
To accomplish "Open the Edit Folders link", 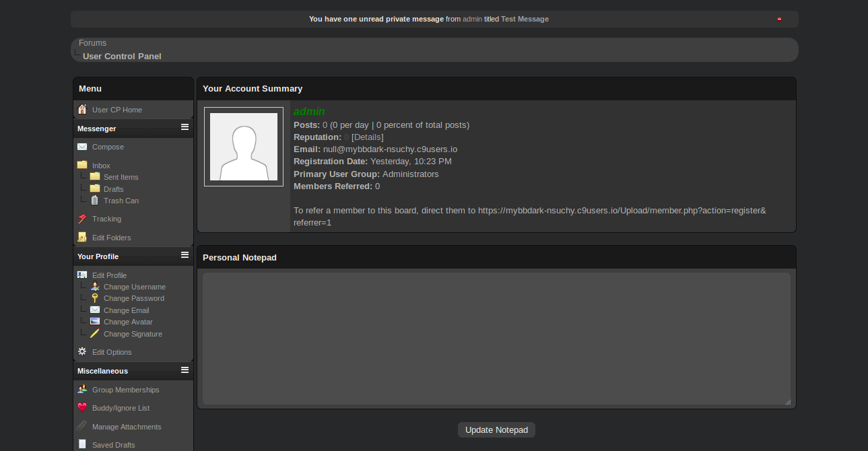I will click(112, 238).
